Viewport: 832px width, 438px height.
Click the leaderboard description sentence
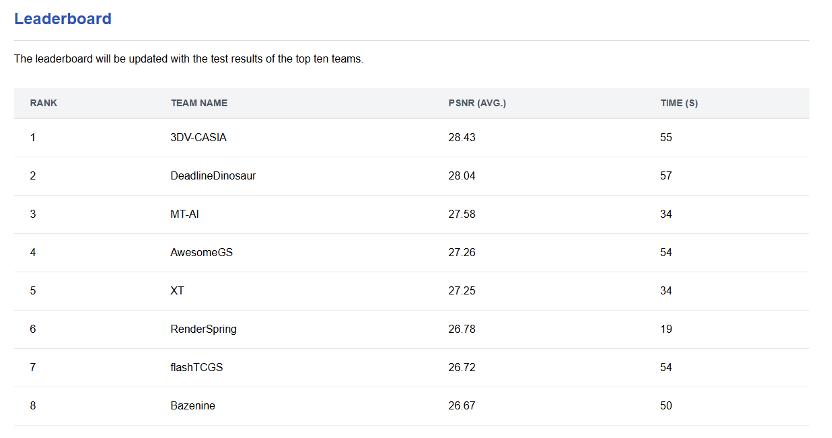[189, 59]
